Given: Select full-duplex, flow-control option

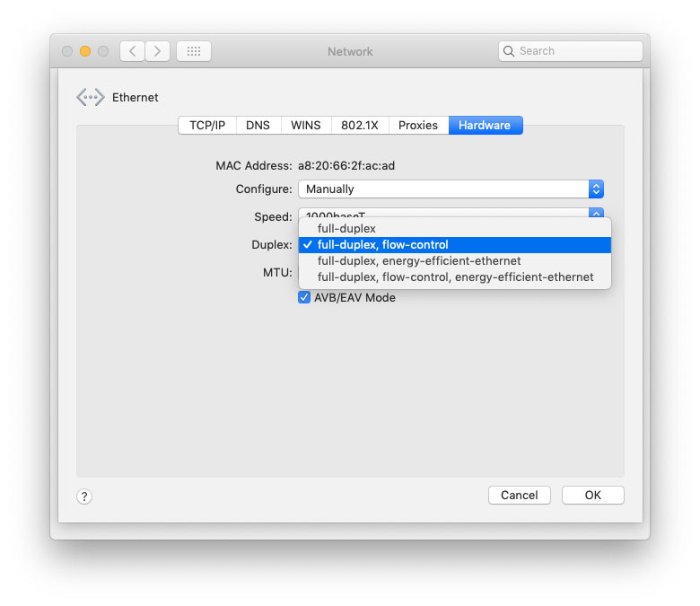Looking at the screenshot, I should tap(382, 245).
